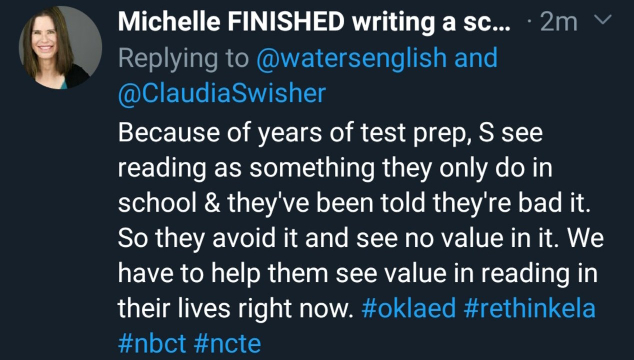Open the #nbct hashtag
This screenshot has height=360, width=634.
[152, 343]
